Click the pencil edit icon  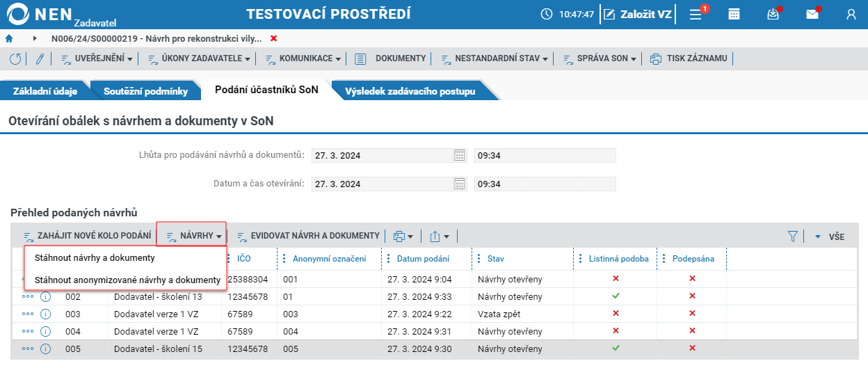[x=40, y=59]
